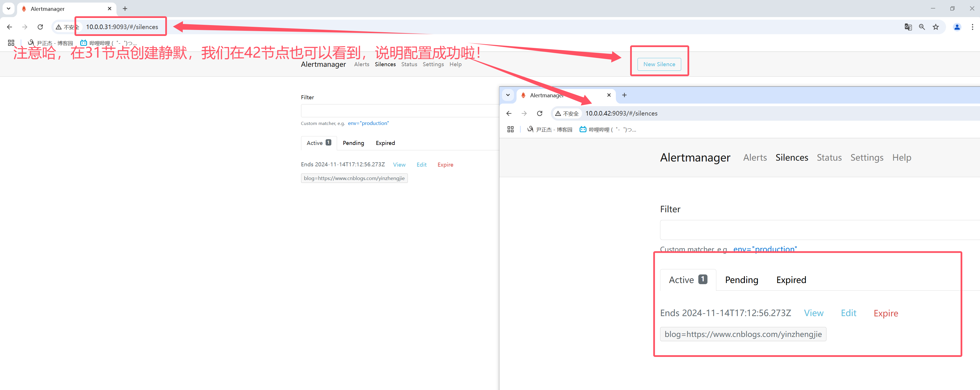
Task: Select the Pending tab
Action: click(741, 280)
